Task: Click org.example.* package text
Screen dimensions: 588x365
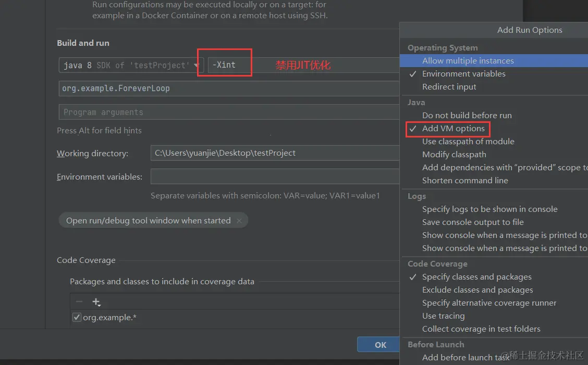Action: point(109,318)
